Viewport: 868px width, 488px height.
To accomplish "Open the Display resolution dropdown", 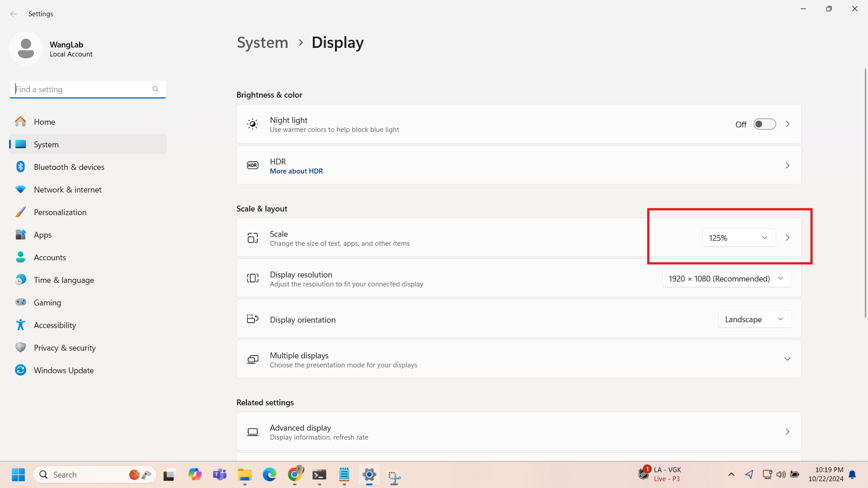I will 726,279.
